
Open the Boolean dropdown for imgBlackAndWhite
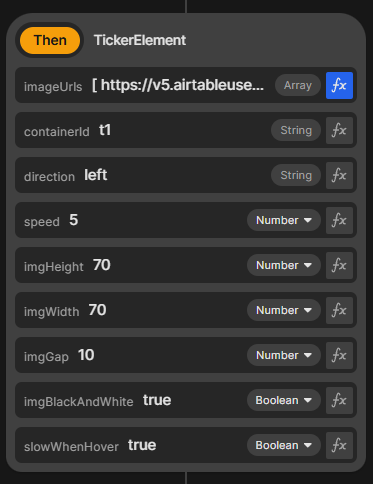pyautogui.click(x=284, y=400)
